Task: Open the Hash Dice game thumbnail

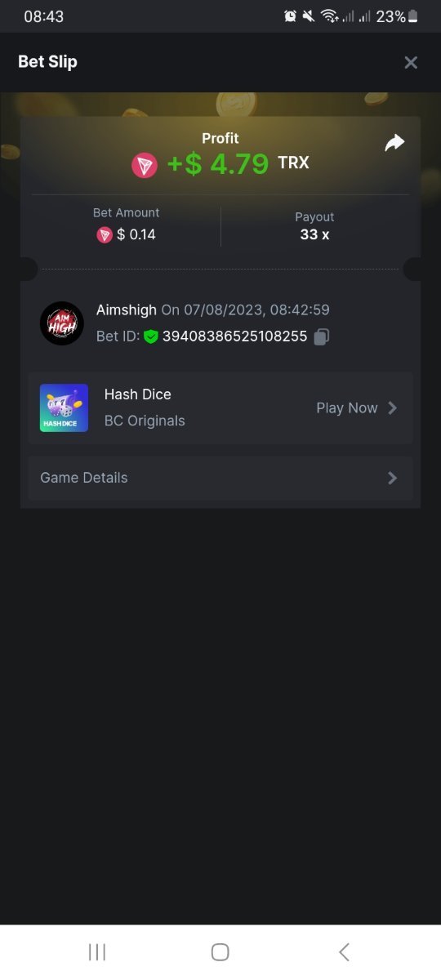Action: [x=64, y=408]
